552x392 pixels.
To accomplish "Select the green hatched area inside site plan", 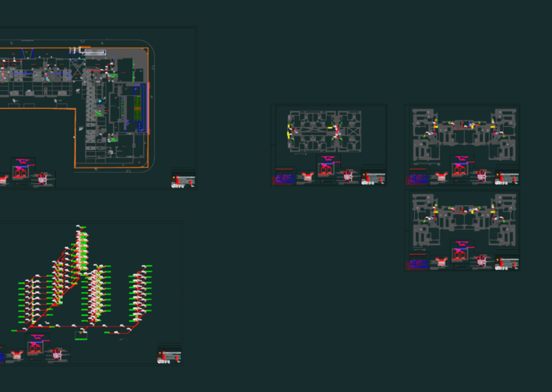I will (x=137, y=108).
